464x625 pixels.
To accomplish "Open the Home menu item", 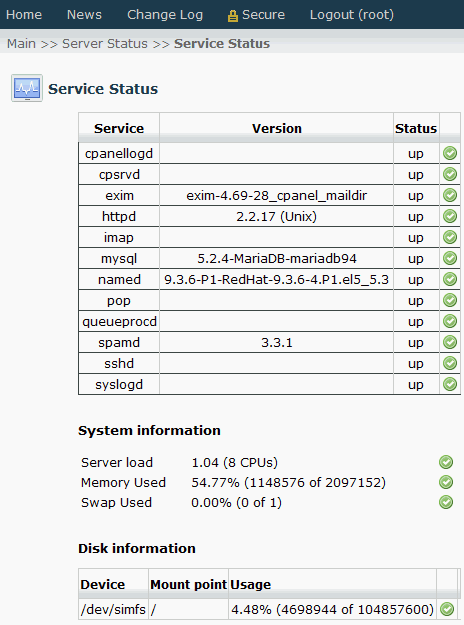I will coord(24,15).
